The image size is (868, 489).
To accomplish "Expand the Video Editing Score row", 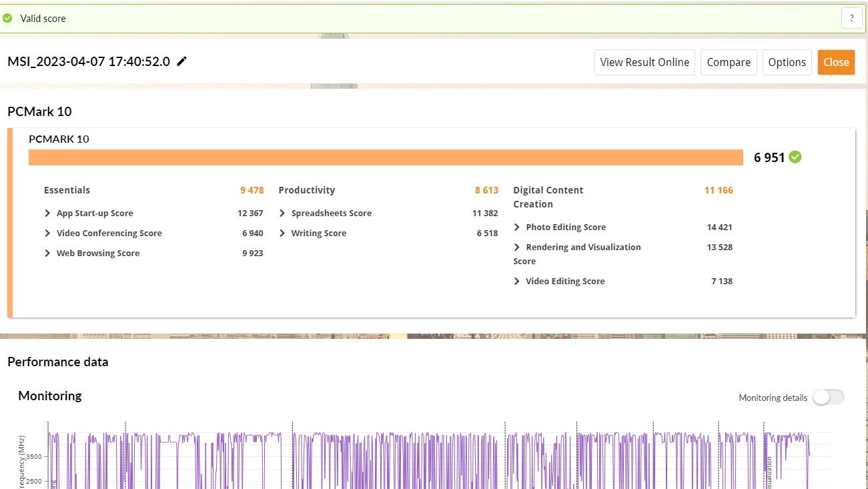I will (517, 282).
